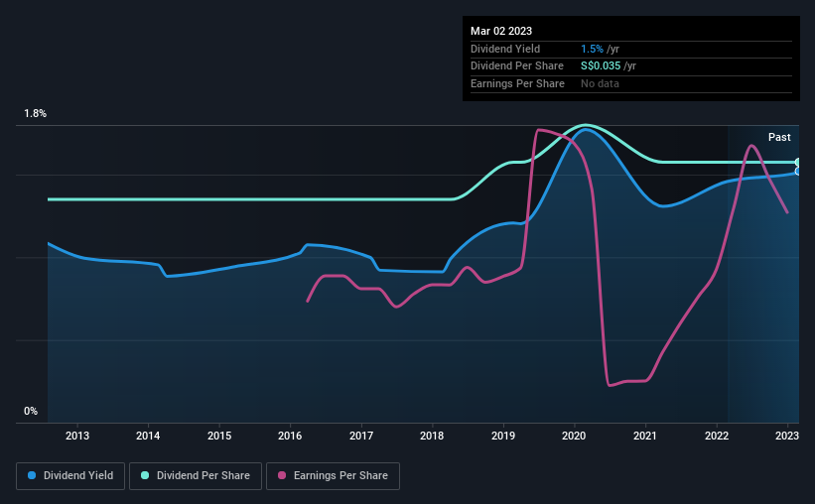
Task: Select the 2018 x-axis label
Action: tap(432, 436)
